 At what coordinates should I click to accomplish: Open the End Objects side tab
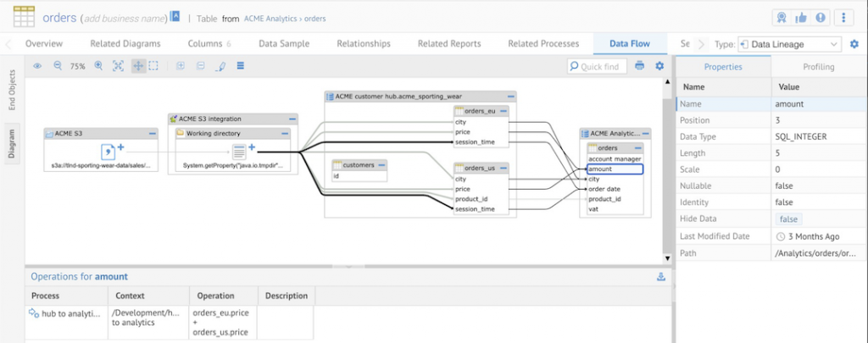(12, 90)
